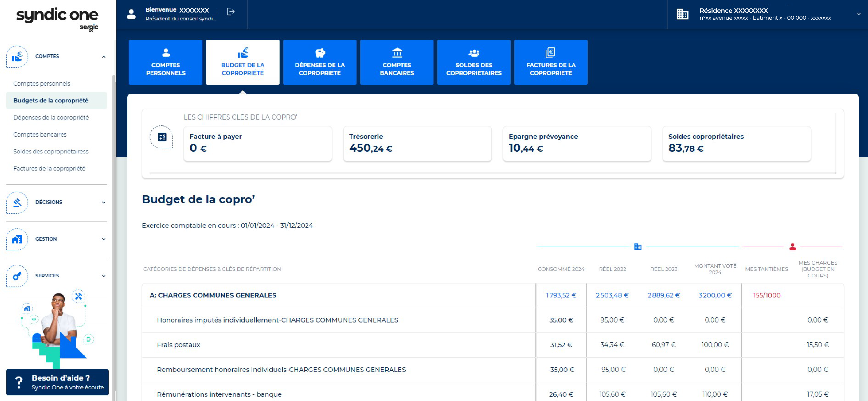The image size is (868, 401).
Task: Click the thinking man illustration in sidebar
Action: click(57, 329)
